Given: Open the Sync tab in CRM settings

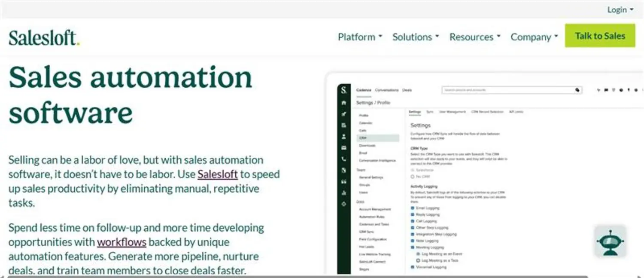Looking at the screenshot, I should point(429,112).
